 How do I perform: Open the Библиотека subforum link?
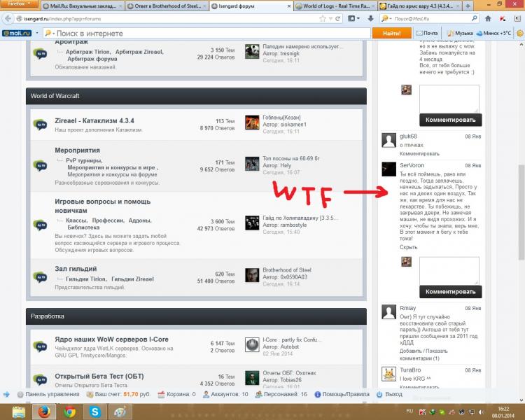[x=83, y=227]
